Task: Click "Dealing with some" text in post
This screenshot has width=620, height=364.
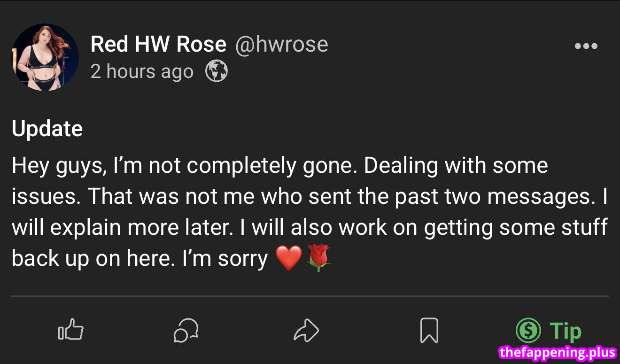Action: coord(456,166)
